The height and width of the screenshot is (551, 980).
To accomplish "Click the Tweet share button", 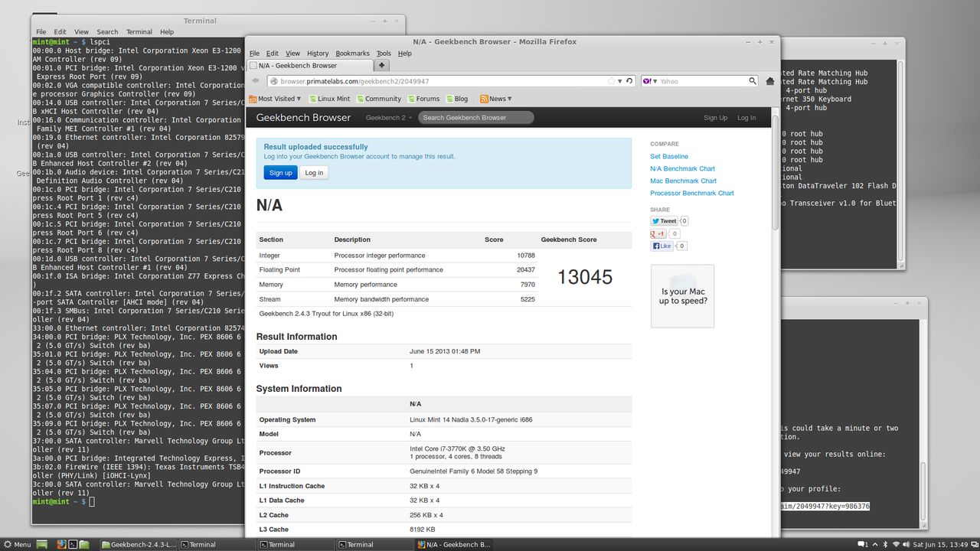I will [665, 221].
